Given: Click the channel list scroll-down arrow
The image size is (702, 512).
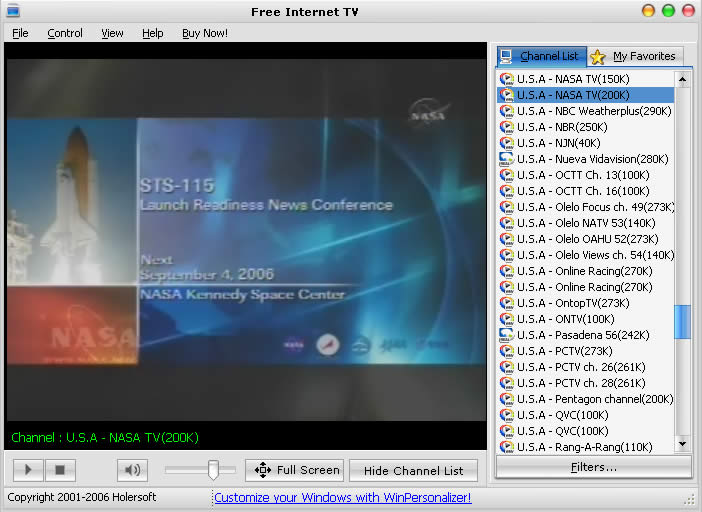Looking at the screenshot, I should coord(683,444).
